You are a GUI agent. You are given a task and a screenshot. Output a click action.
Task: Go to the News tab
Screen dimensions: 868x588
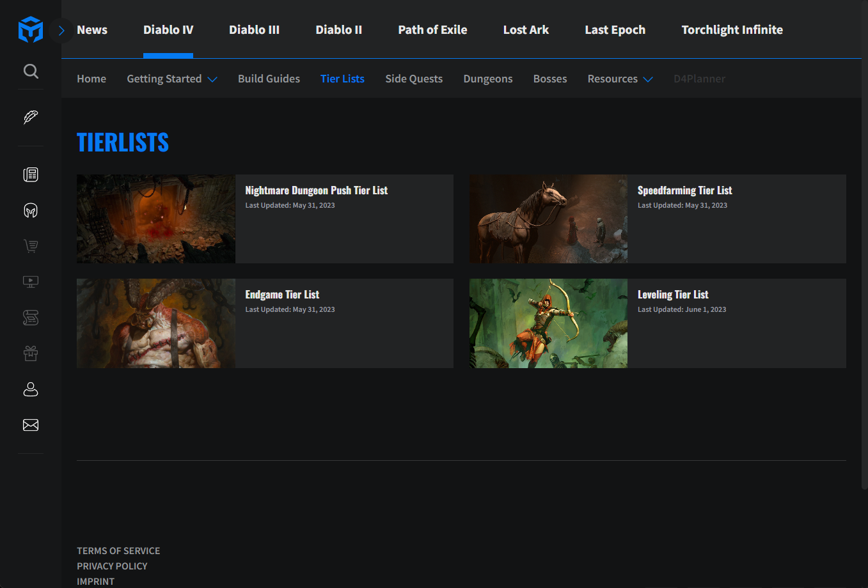(92, 30)
